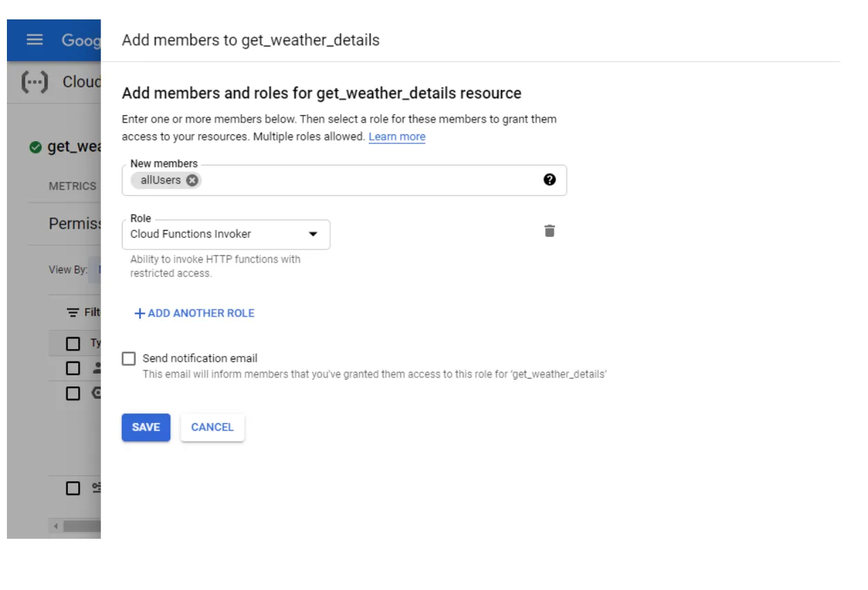Open the Role dropdown
The image size is (868, 590).
click(x=228, y=235)
